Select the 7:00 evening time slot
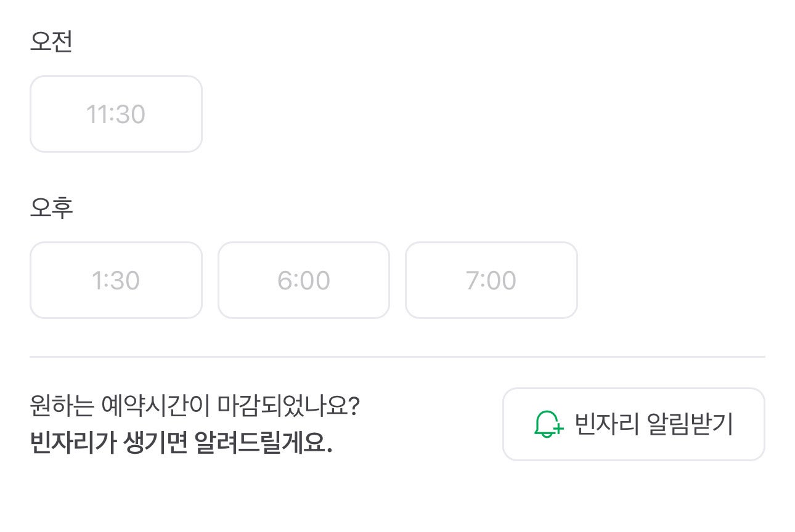Screen dimensions: 795x532 pyautogui.click(x=491, y=280)
